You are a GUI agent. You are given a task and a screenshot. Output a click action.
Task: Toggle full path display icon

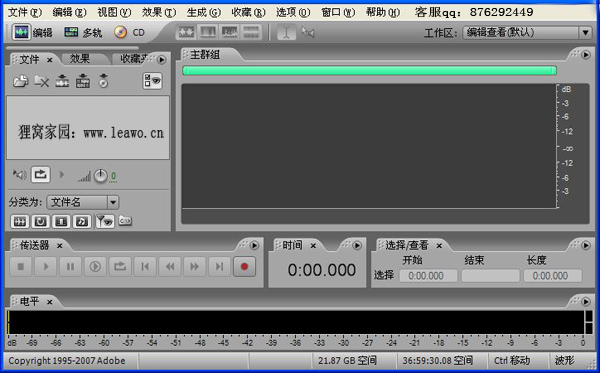point(125,220)
